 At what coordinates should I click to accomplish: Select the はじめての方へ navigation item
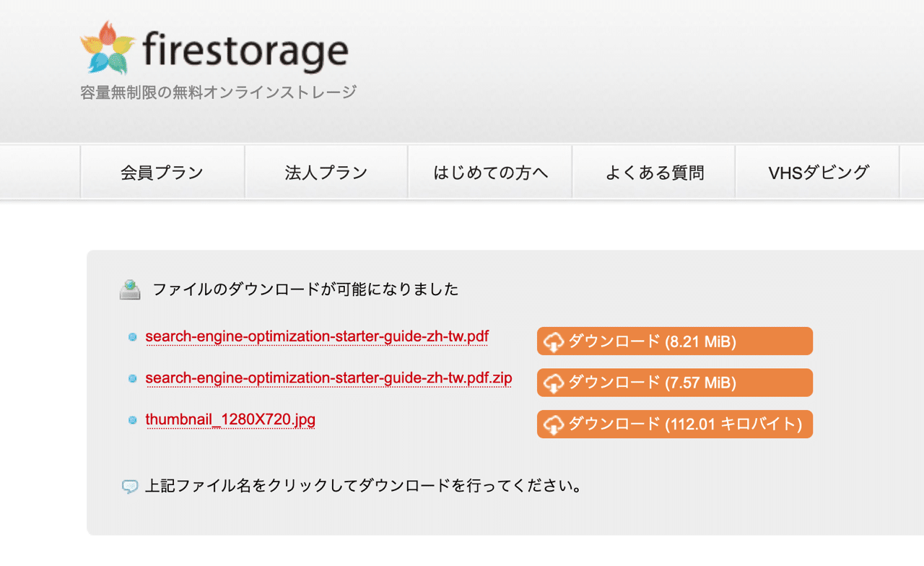pyautogui.click(x=489, y=172)
